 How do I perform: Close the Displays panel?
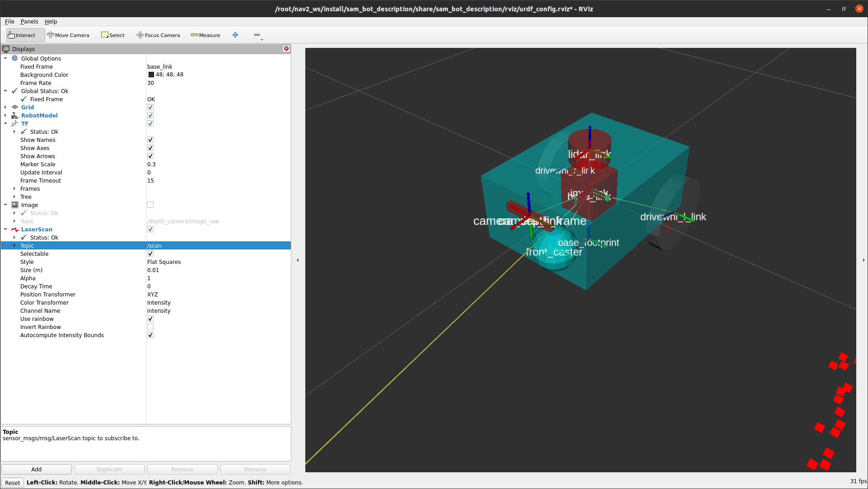pos(286,48)
